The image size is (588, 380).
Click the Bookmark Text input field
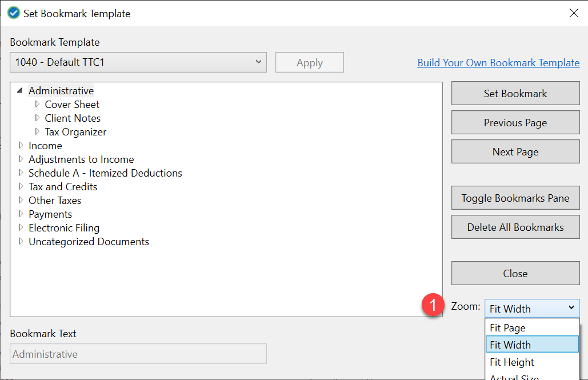click(x=138, y=354)
